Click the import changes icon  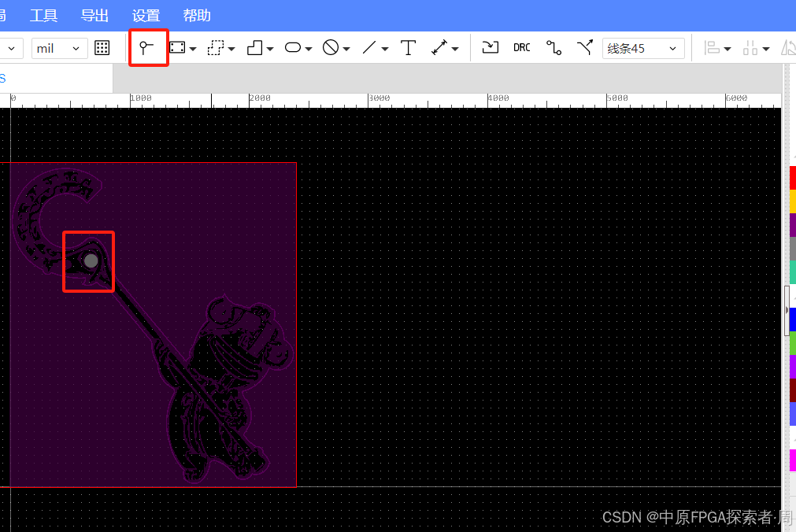(x=490, y=48)
